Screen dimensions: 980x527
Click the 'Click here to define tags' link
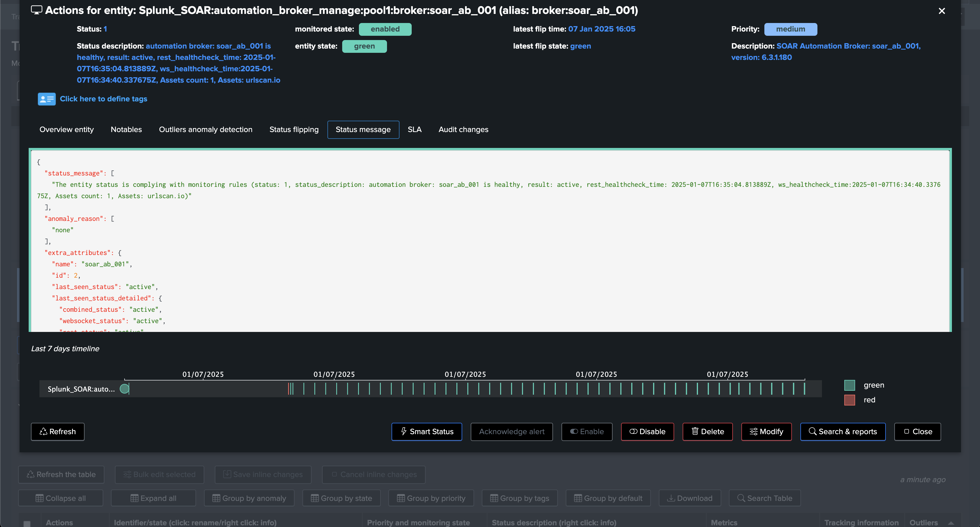[x=104, y=99]
